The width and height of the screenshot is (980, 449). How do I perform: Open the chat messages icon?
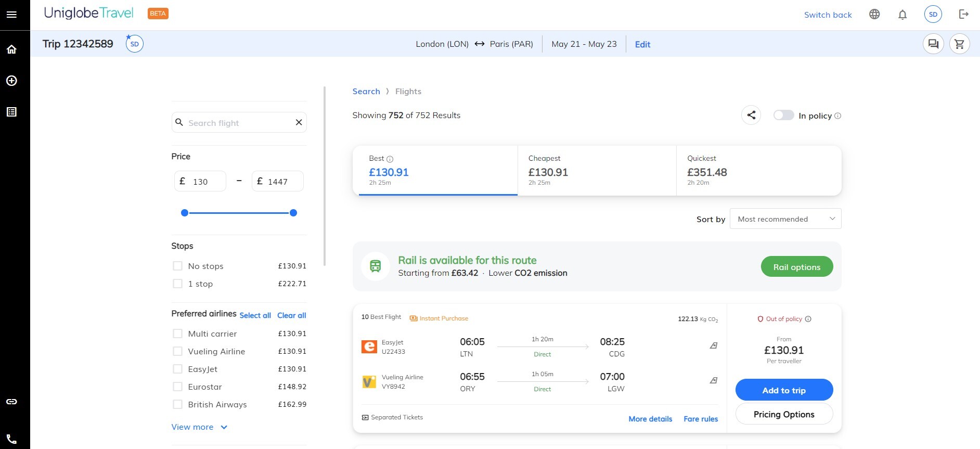(x=933, y=44)
